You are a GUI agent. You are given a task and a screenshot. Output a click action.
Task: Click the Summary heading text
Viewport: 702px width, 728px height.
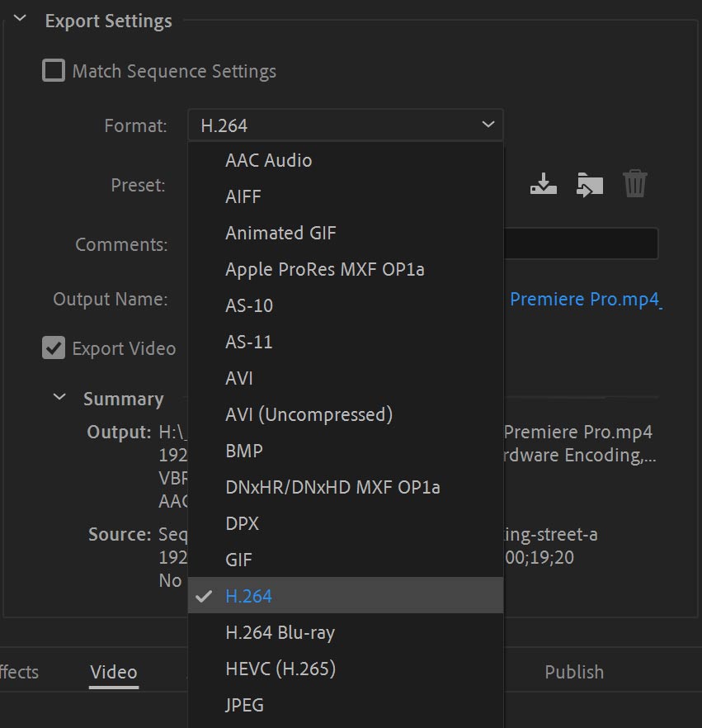[124, 399]
